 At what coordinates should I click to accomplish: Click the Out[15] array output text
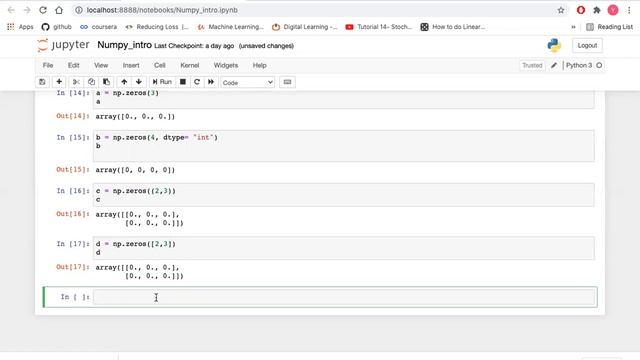point(135,170)
